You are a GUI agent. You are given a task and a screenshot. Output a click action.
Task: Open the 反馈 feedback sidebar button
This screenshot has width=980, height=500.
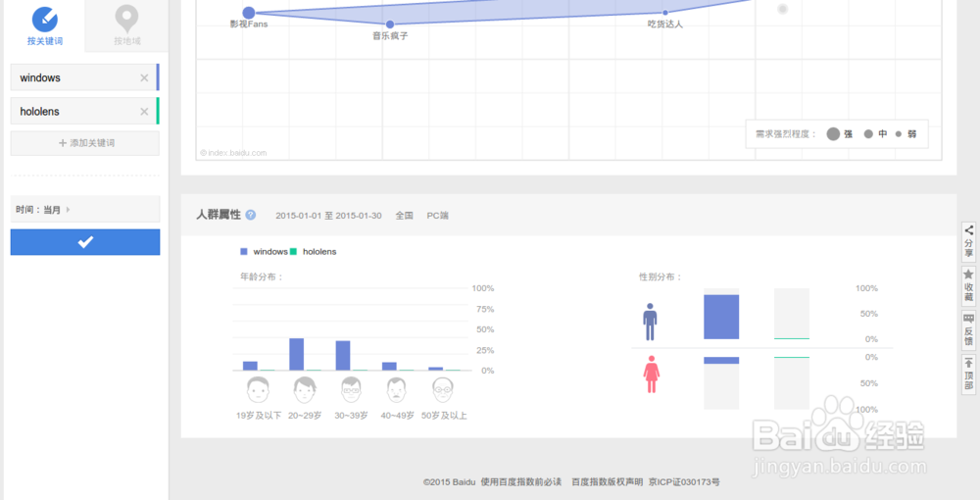(968, 330)
